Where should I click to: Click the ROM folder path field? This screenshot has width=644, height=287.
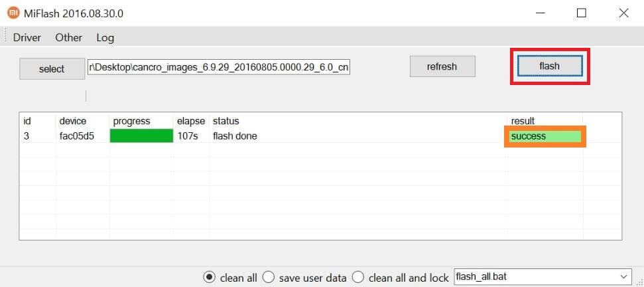coord(219,68)
